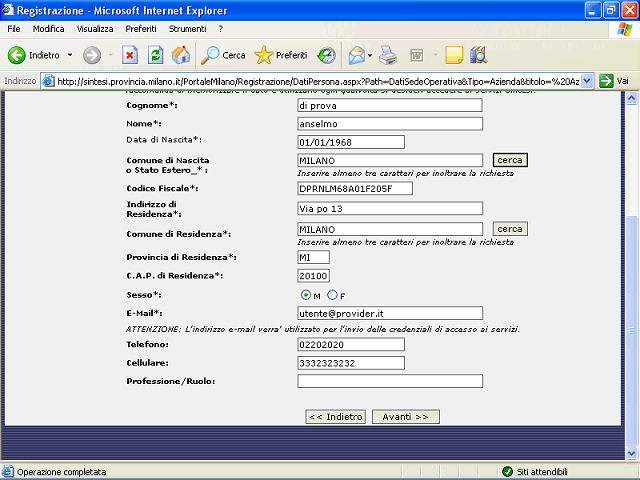
Task: Focus the Nome input field
Action: click(390, 124)
